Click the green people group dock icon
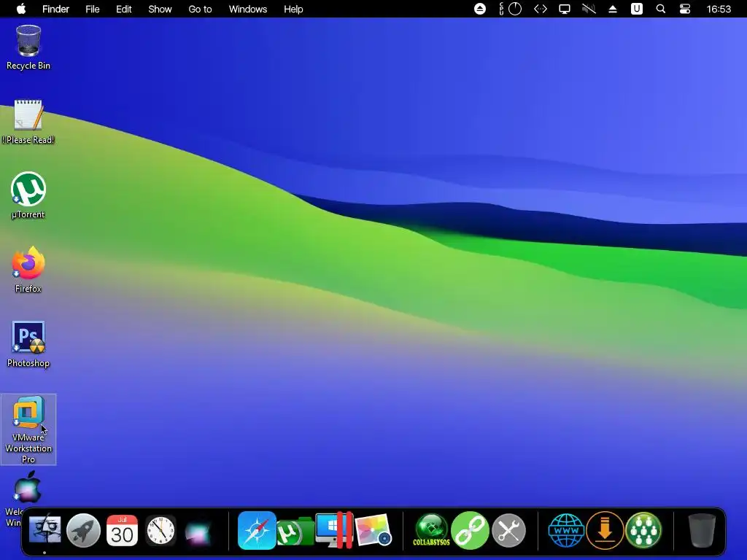 (643, 530)
